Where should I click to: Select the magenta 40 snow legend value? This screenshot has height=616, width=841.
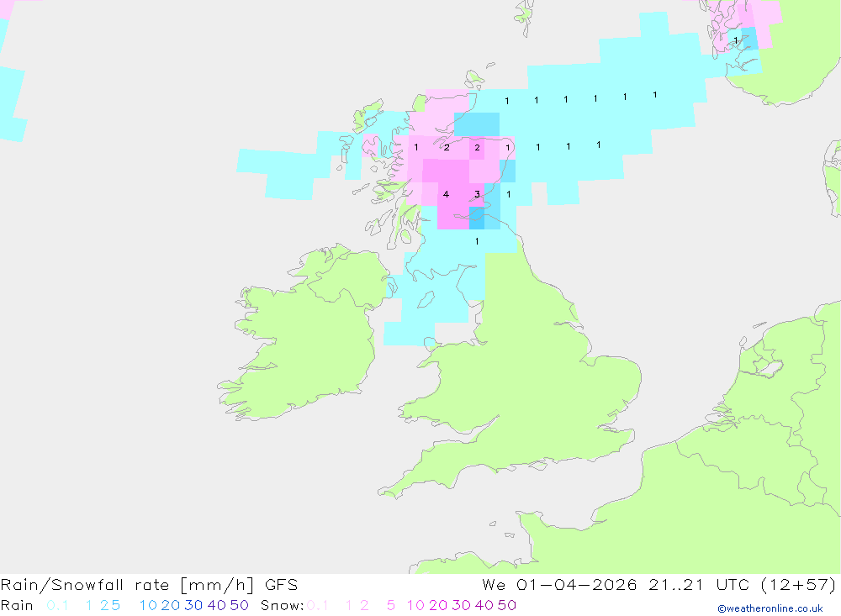(484, 605)
